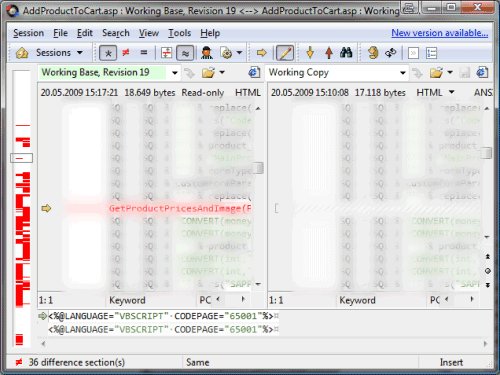500x375 pixels.
Task: Go to next difference down arrow
Action: pos(310,53)
